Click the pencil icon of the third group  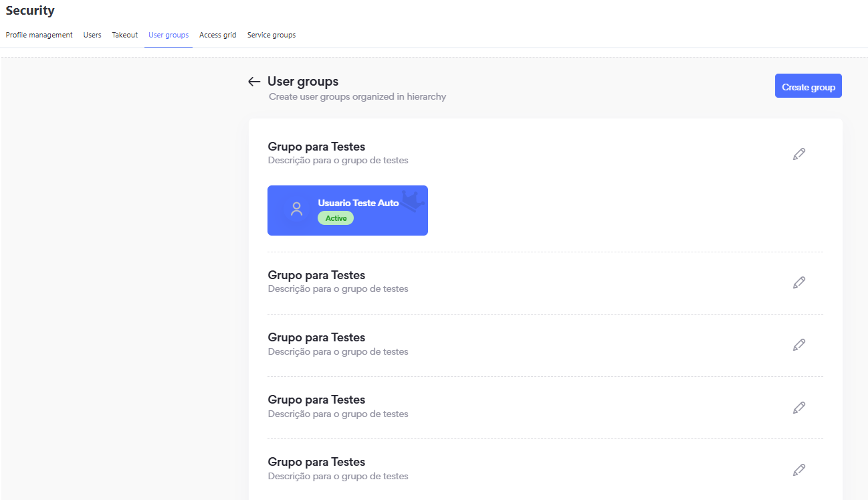point(798,345)
